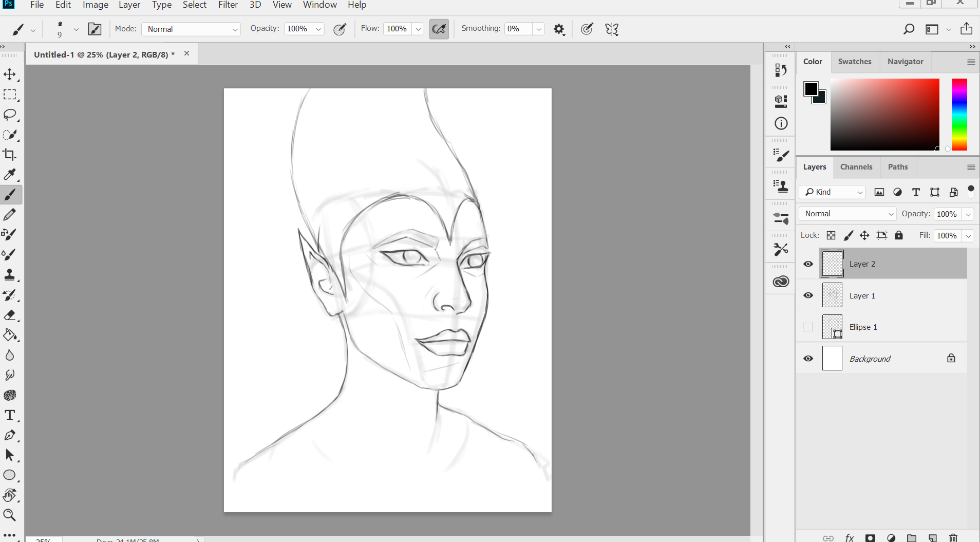Select the Rectangular Marquee tool
This screenshot has width=980, height=542.
[10, 95]
